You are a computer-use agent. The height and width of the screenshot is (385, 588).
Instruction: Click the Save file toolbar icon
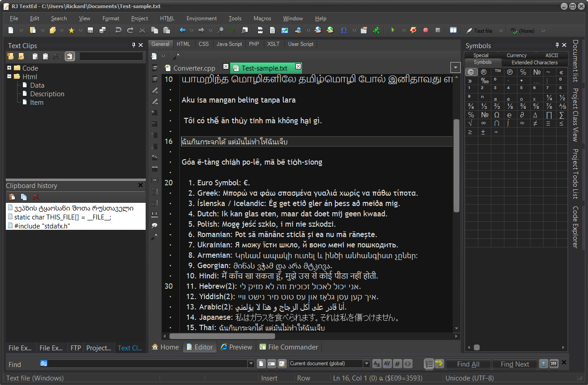coord(90,31)
